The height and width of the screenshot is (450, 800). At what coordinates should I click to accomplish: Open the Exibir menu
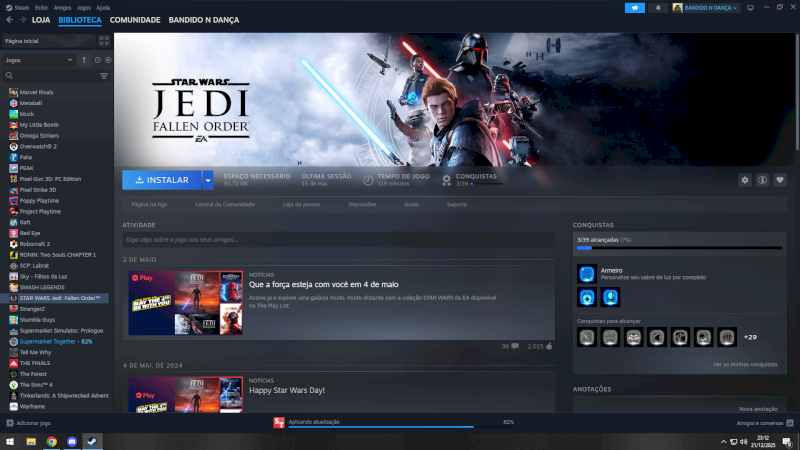tap(41, 6)
